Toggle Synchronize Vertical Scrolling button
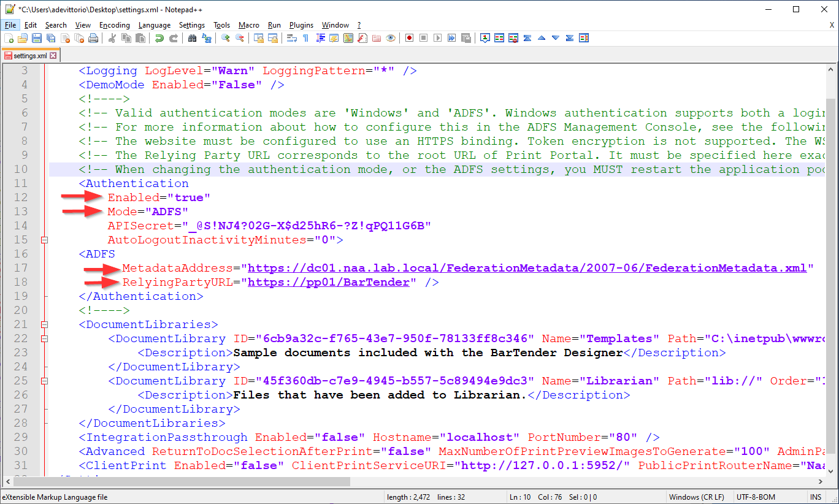The width and height of the screenshot is (839, 504). (259, 38)
